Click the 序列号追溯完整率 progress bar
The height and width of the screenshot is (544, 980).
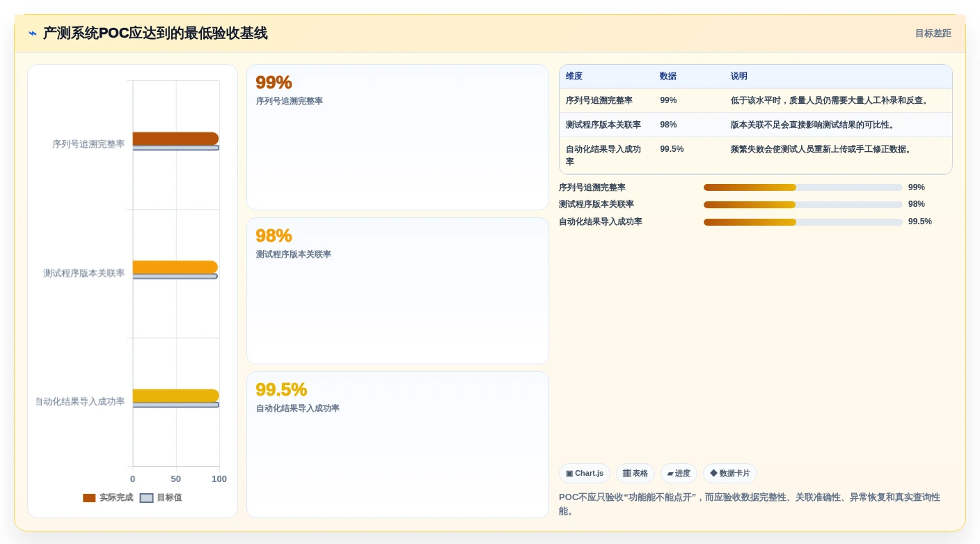(803, 187)
